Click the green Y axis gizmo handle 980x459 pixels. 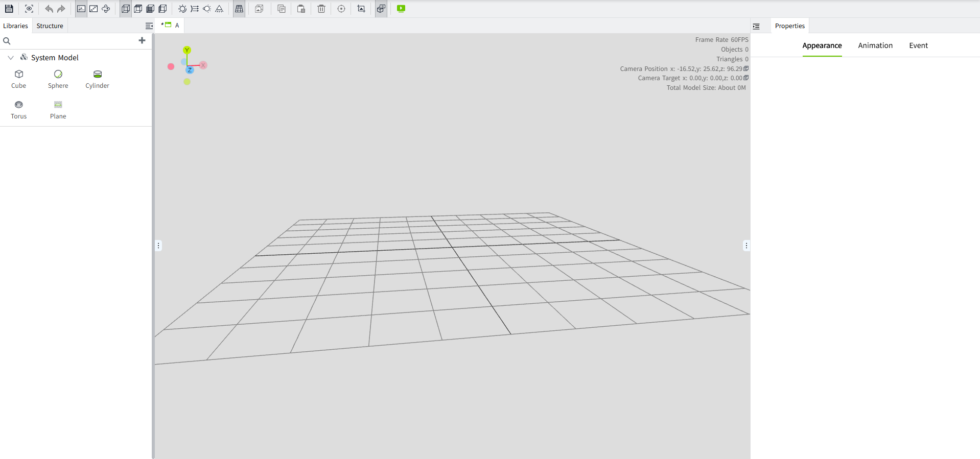[x=187, y=50]
